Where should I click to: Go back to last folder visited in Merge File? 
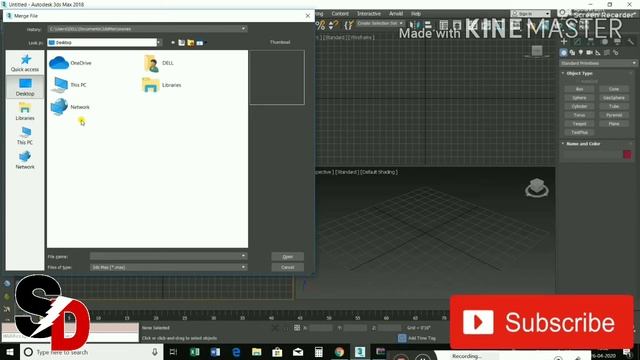point(173,42)
